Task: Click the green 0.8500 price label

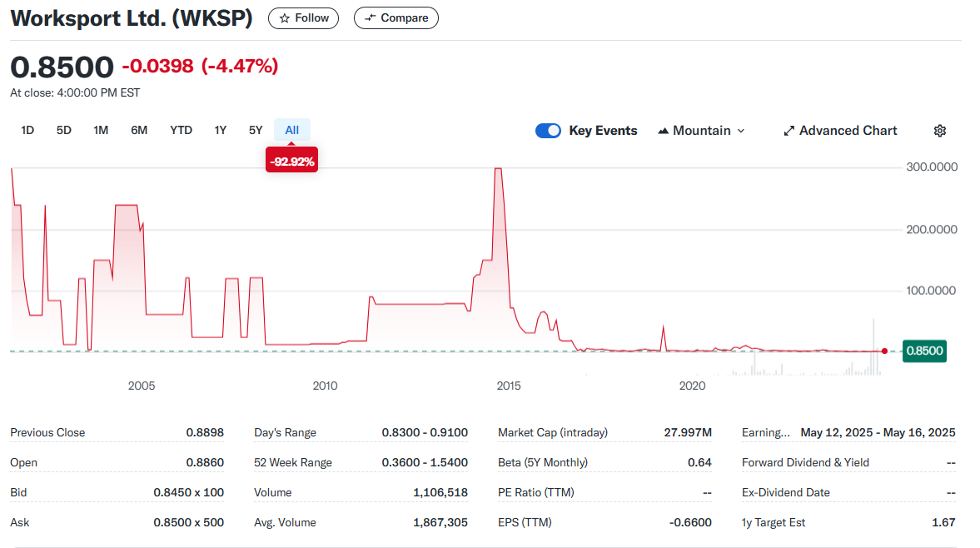Action: [923, 351]
